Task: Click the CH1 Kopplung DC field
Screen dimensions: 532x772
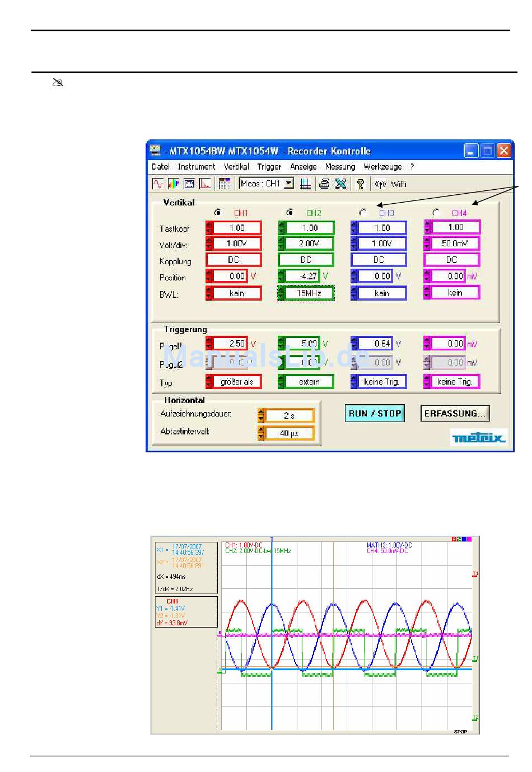Action: pyautogui.click(x=234, y=260)
